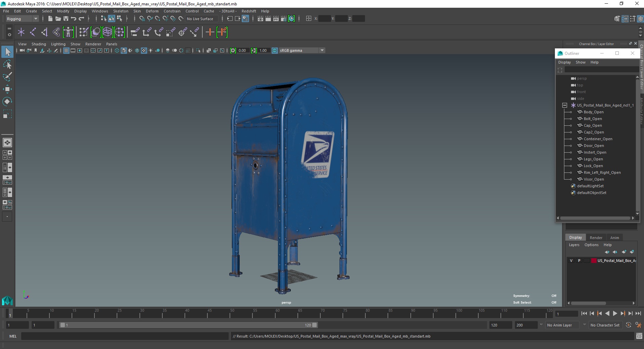Click the Open Scene folder icon
The image size is (644, 349).
(58, 19)
